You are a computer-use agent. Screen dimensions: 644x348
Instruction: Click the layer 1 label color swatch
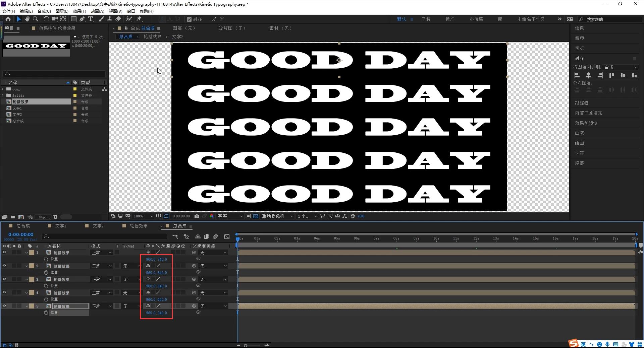32,253
